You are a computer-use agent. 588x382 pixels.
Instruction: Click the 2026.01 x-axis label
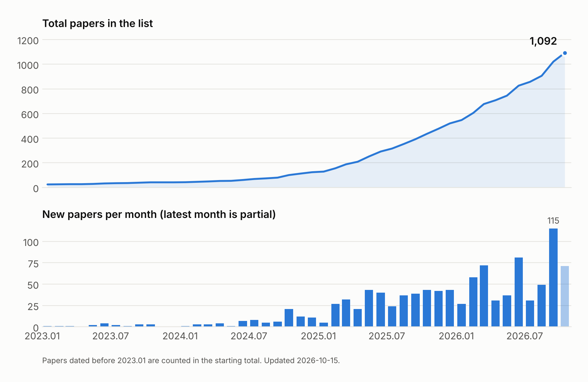point(456,336)
